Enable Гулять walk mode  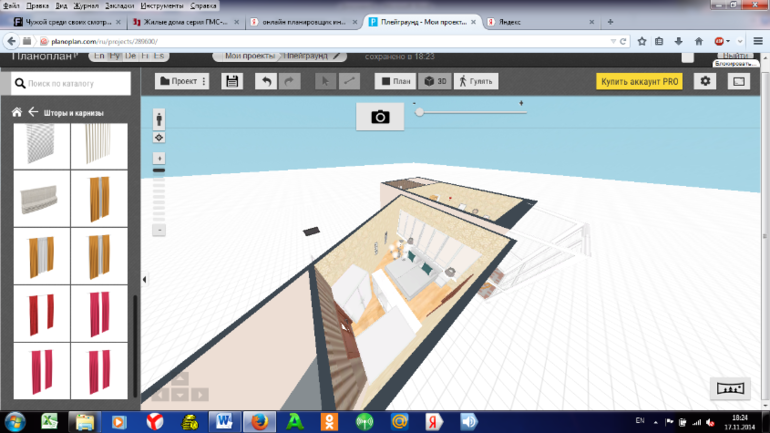pyautogui.click(x=476, y=81)
